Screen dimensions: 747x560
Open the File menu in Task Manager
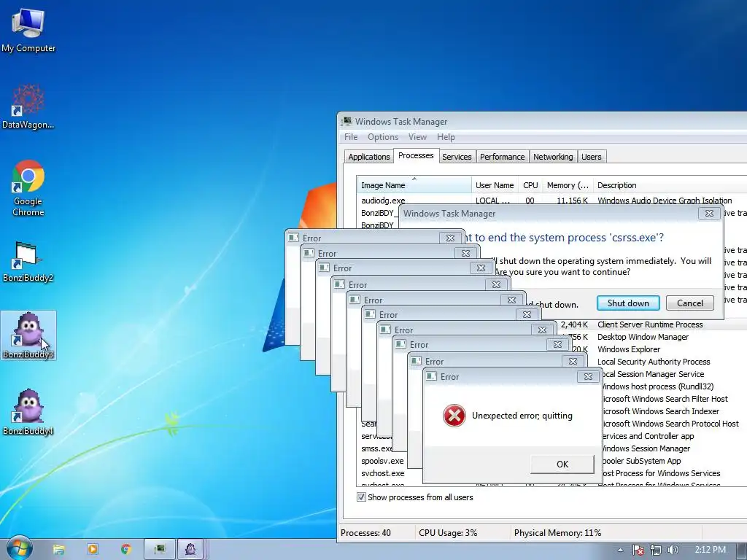pos(351,137)
